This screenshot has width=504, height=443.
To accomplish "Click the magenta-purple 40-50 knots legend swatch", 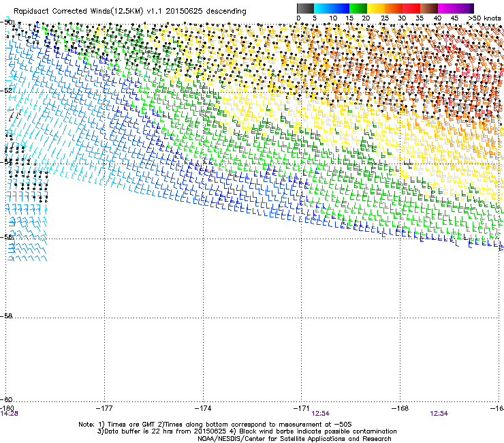I will click(456, 8).
